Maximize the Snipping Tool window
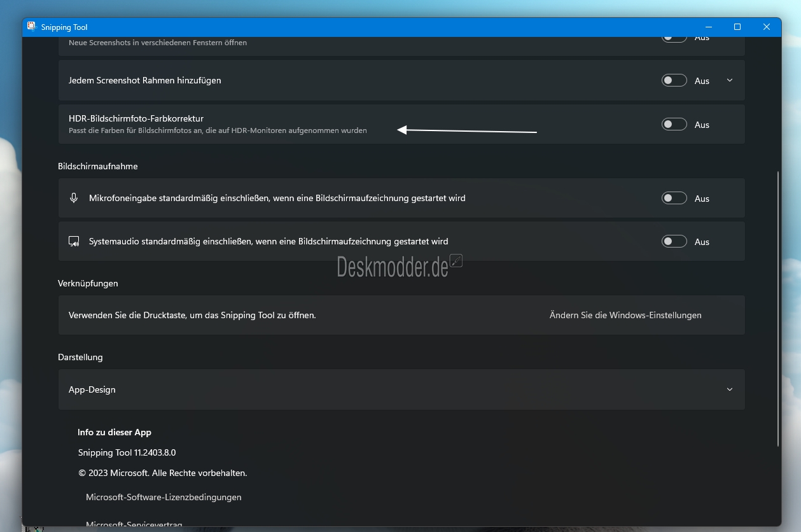 [737, 27]
